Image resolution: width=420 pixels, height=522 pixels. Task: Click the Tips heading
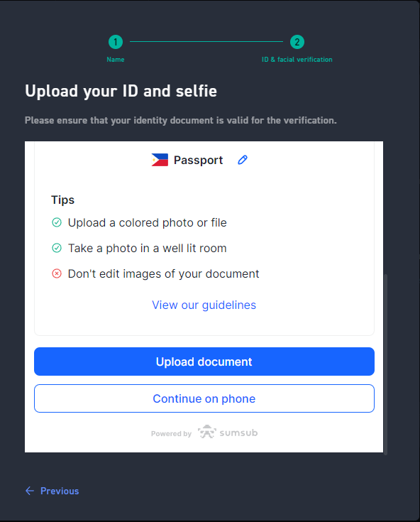(63, 200)
